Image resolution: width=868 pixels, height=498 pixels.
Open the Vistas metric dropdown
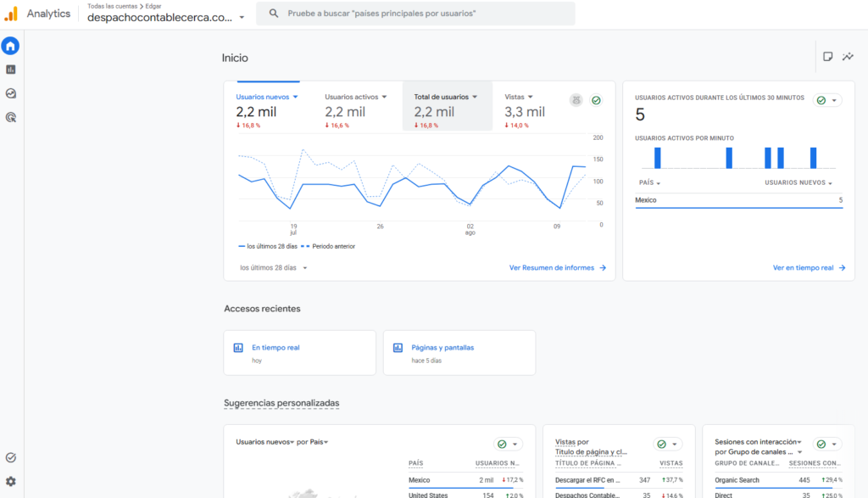click(x=531, y=97)
